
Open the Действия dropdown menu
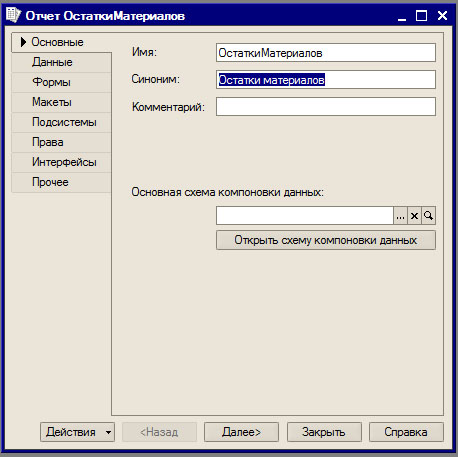point(77,432)
